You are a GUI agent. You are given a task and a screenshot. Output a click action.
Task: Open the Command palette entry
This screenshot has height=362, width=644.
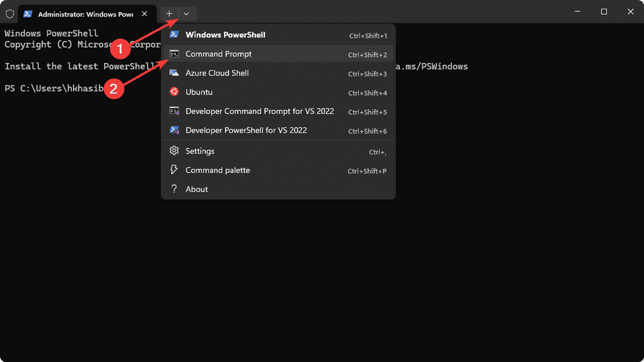coord(278,170)
